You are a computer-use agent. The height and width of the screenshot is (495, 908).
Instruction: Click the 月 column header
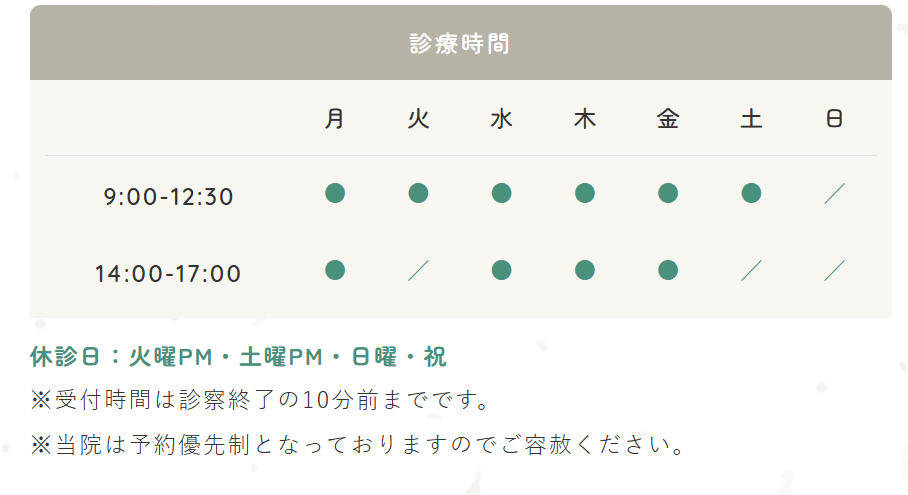[x=335, y=119]
